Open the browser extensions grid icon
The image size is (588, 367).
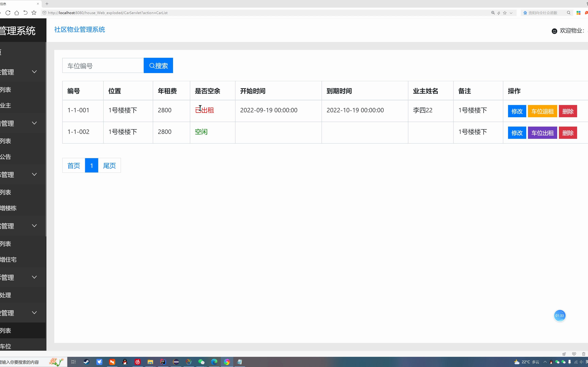[x=578, y=13]
